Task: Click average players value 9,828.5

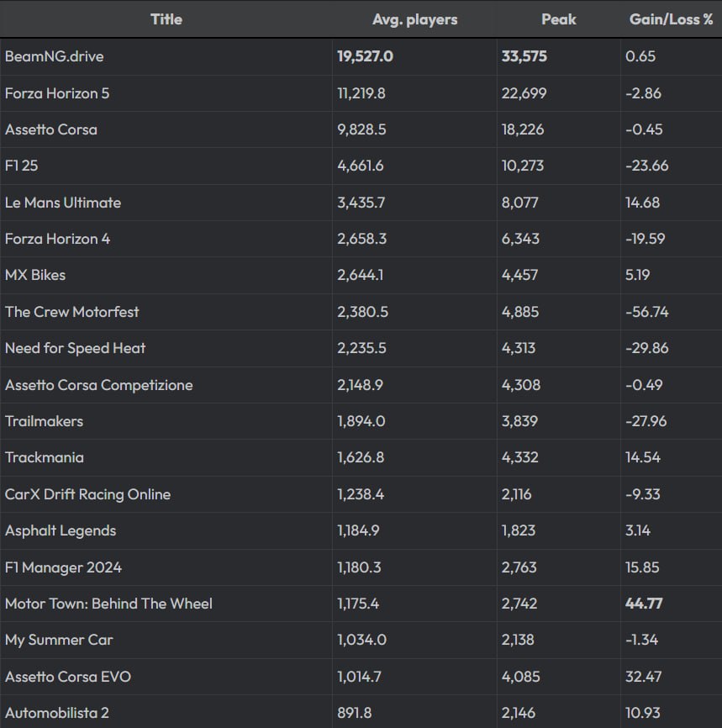Action: (x=361, y=129)
